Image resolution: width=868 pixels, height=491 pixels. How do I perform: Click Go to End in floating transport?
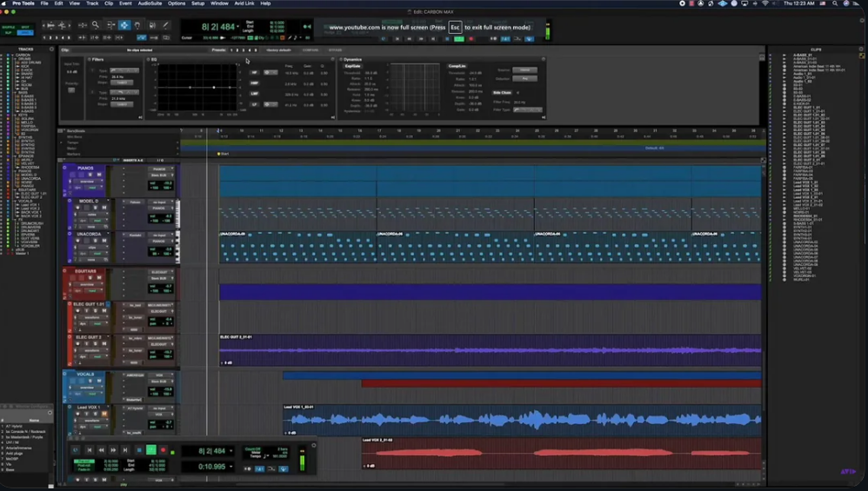click(125, 450)
